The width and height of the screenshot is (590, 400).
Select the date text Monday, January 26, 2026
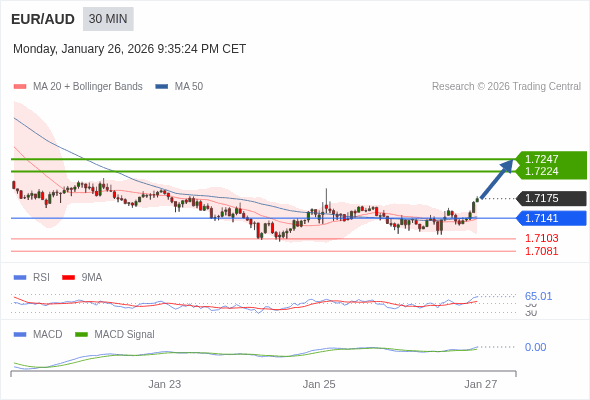(x=84, y=49)
